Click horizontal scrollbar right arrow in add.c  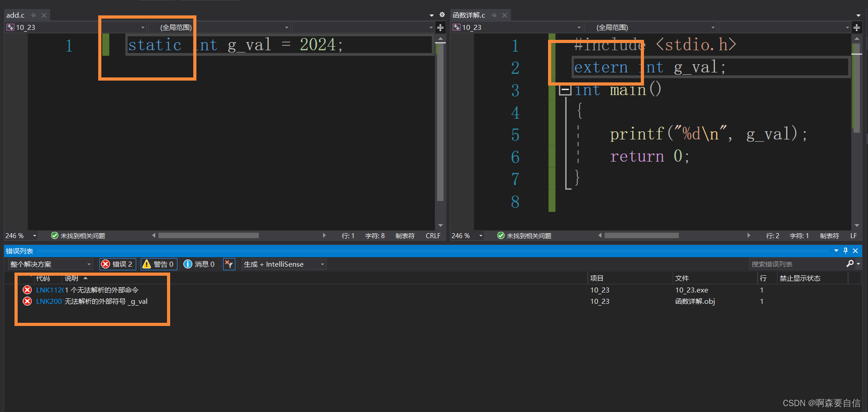(324, 235)
